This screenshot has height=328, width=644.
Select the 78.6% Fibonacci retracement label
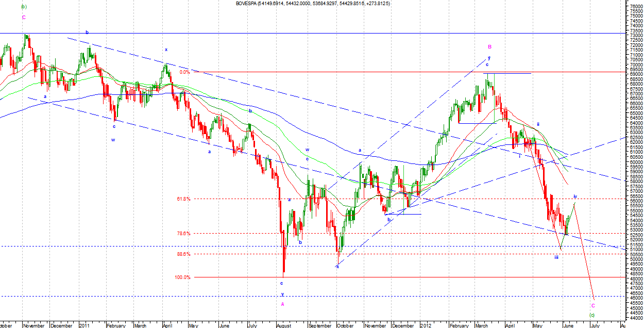[184, 233]
